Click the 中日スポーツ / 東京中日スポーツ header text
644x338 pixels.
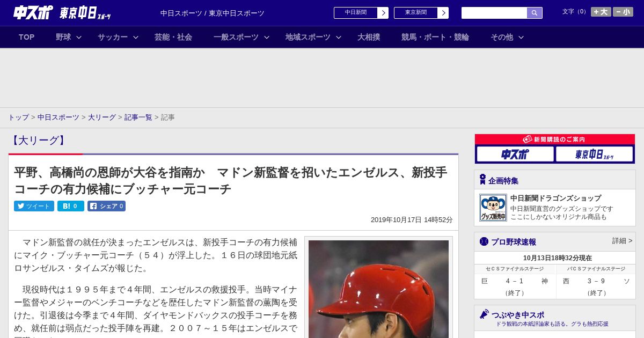pyautogui.click(x=213, y=13)
